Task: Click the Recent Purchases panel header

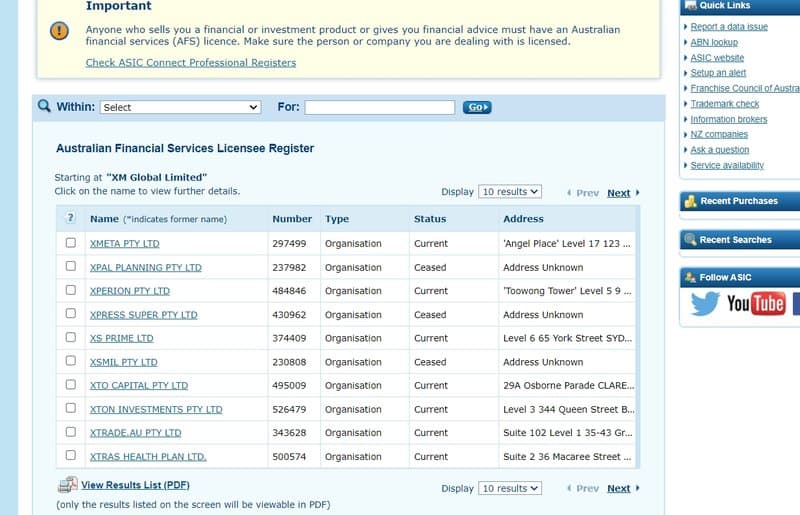Action: (740, 201)
